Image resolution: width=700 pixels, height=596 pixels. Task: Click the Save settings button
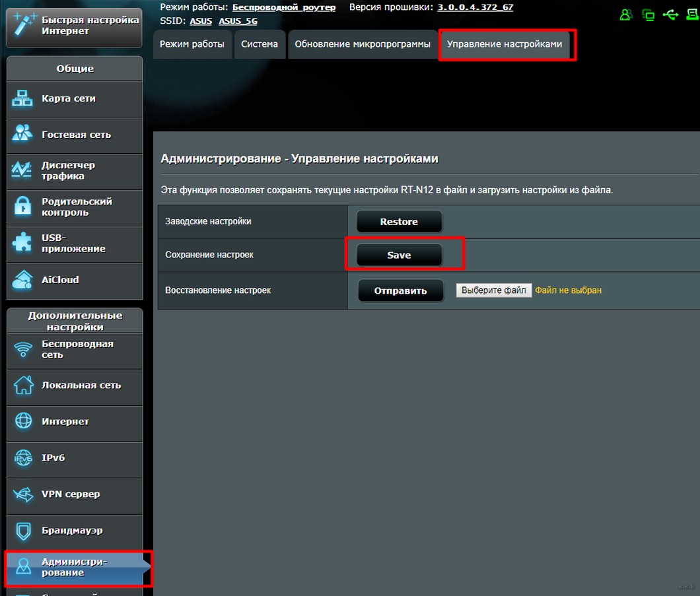(x=399, y=255)
